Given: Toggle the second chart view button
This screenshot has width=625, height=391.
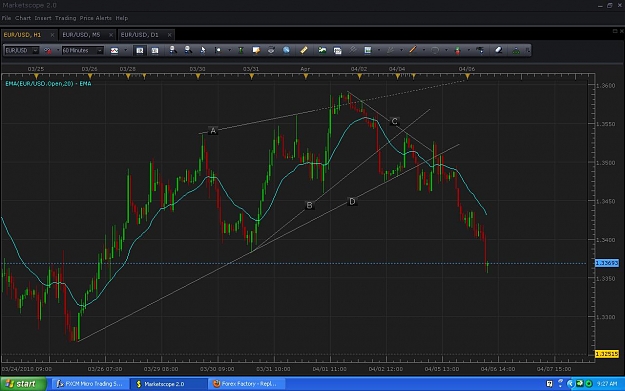Looking at the screenshot, I should click(x=155, y=51).
